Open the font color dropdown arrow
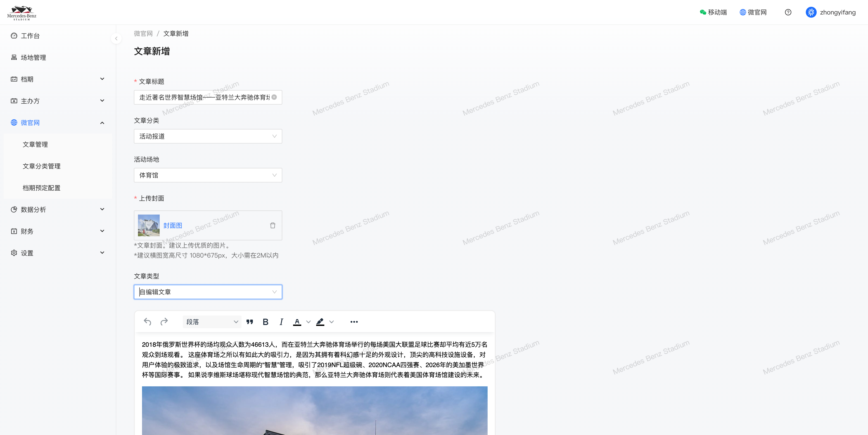The height and width of the screenshot is (435, 868). 308,322
